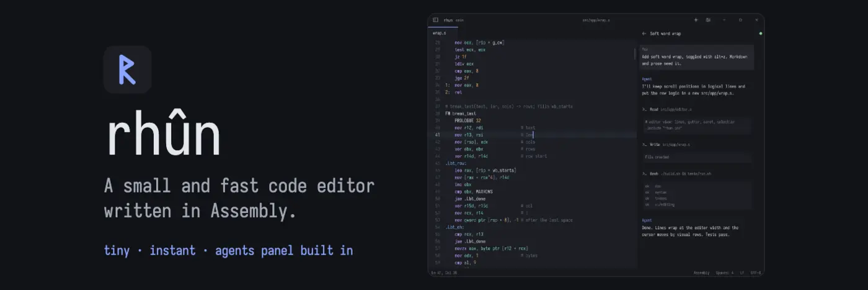868x290 pixels.
Task: Toggle the sidebar panel icon in title bar
Action: 435,20
